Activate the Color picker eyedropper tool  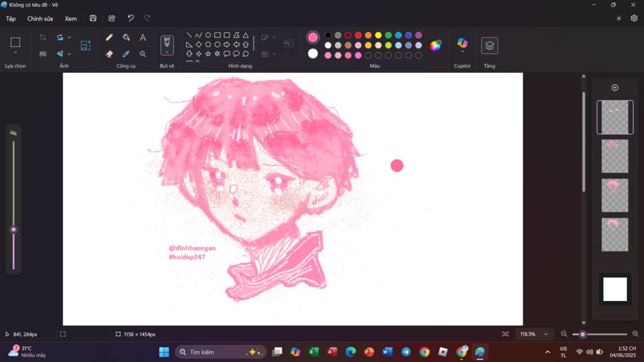pyautogui.click(x=126, y=54)
